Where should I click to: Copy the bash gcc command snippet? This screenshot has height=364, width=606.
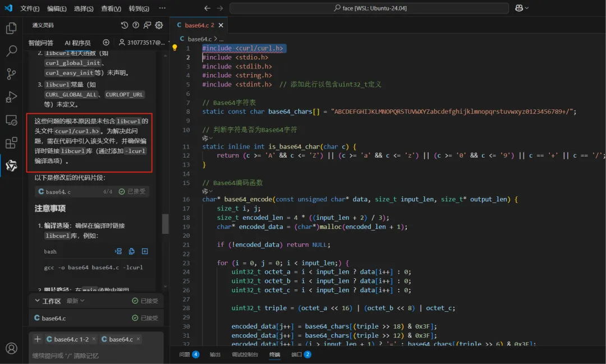[x=131, y=251]
